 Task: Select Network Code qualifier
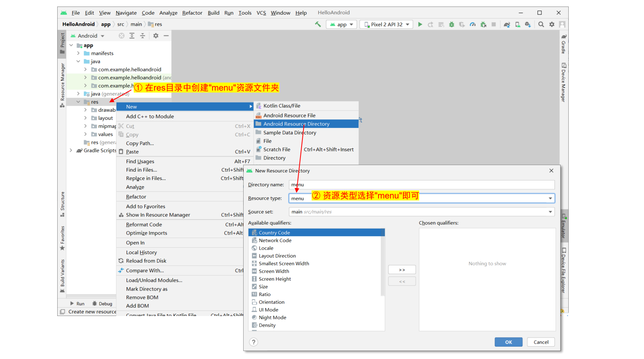315,240
